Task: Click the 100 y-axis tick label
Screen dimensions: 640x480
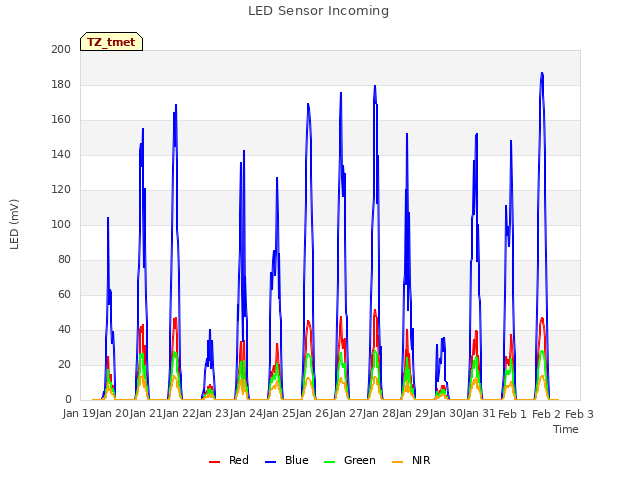Action: click(x=61, y=224)
